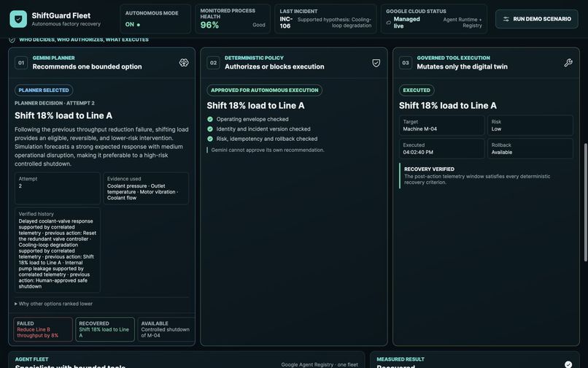
Task: Click the Agent Fleet section label
Action: point(31,359)
